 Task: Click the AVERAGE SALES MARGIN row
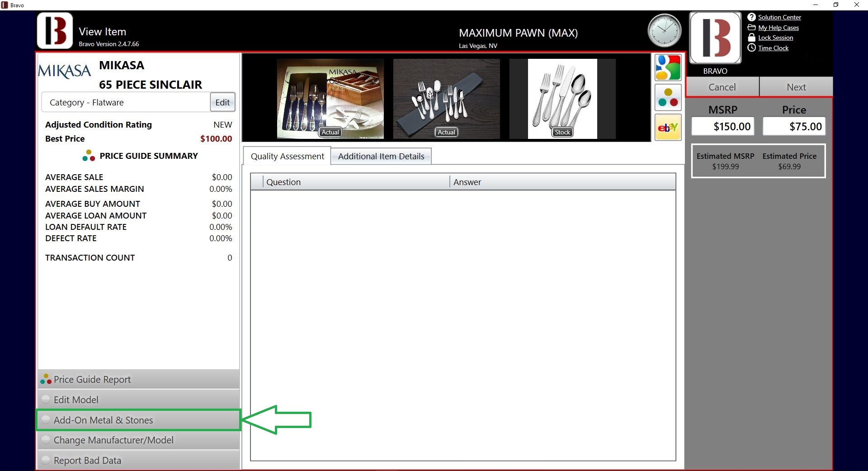click(x=138, y=189)
